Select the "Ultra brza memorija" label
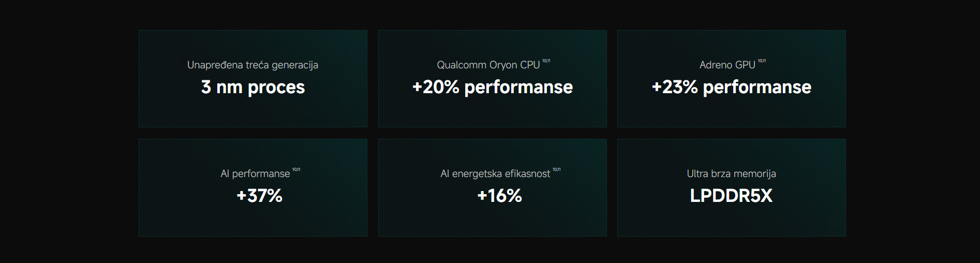This screenshot has height=263, width=980. [x=731, y=174]
